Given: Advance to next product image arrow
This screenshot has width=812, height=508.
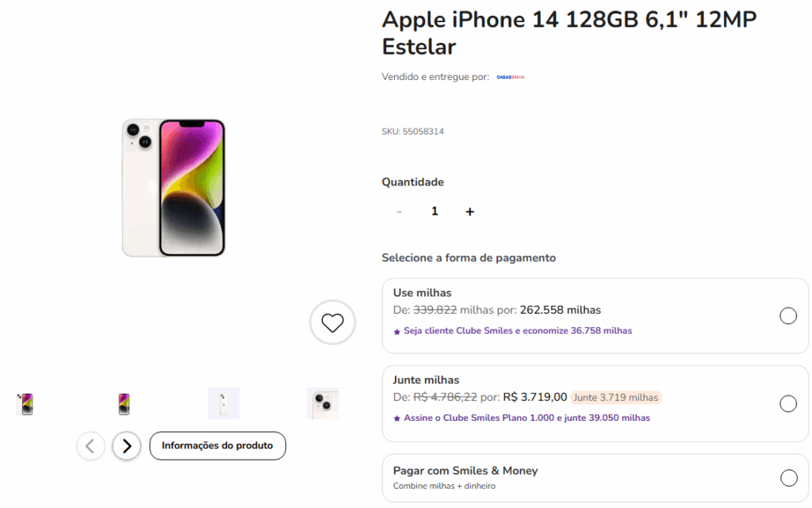Looking at the screenshot, I should coord(127,446).
